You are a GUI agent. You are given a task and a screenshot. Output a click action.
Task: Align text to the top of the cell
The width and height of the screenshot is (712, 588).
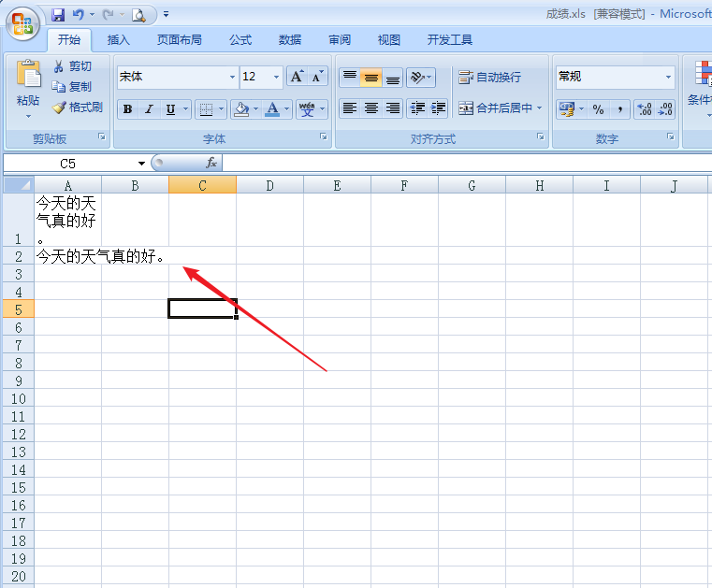pos(350,78)
